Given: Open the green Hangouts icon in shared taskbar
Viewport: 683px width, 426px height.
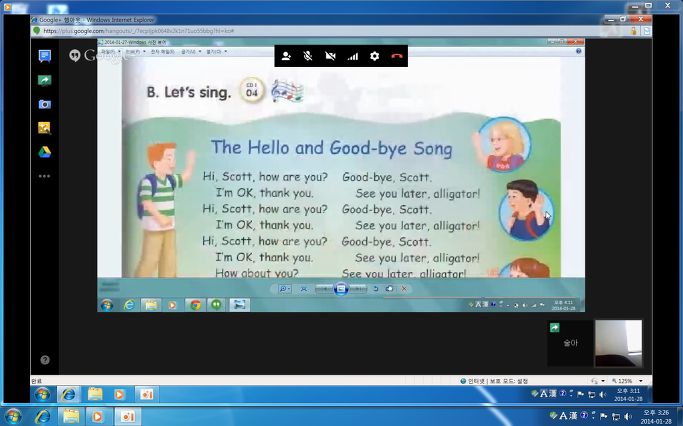Looking at the screenshot, I should [x=216, y=305].
